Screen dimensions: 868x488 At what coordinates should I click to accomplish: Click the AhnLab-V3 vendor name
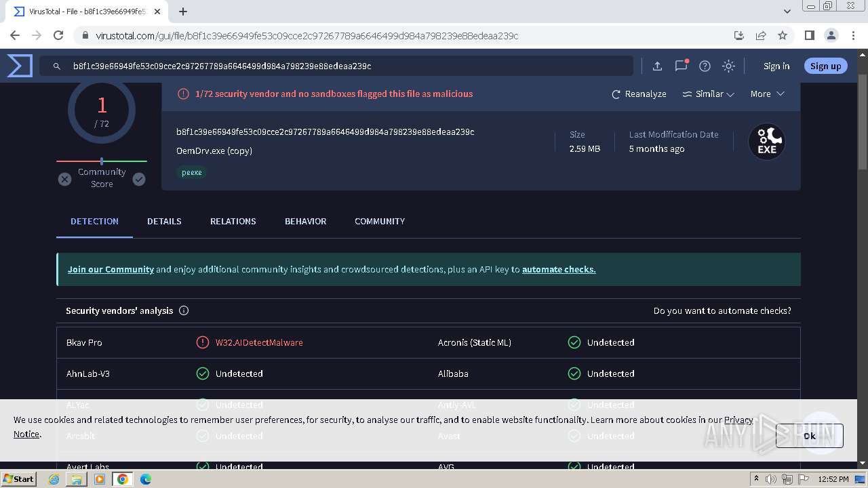pyautogui.click(x=88, y=373)
